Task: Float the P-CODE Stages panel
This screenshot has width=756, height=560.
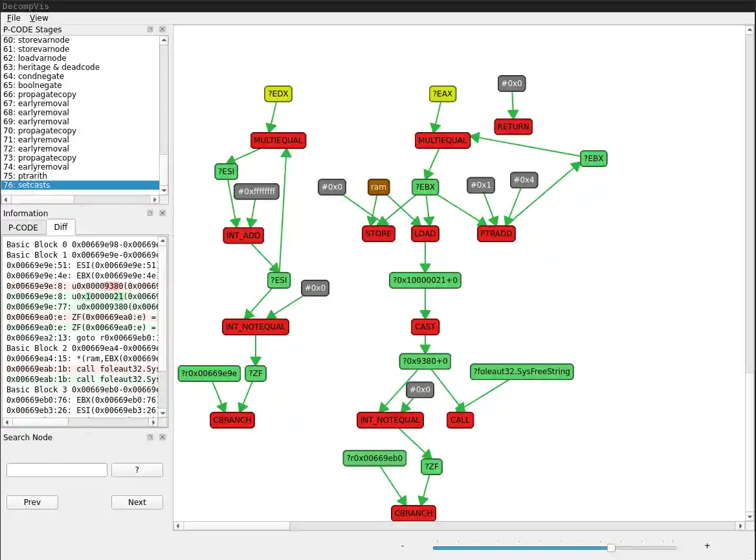Action: point(150,29)
